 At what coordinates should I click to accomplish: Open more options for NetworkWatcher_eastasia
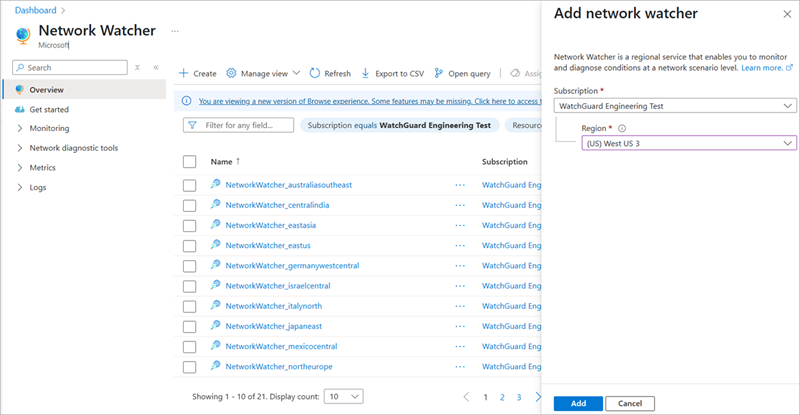(460, 226)
